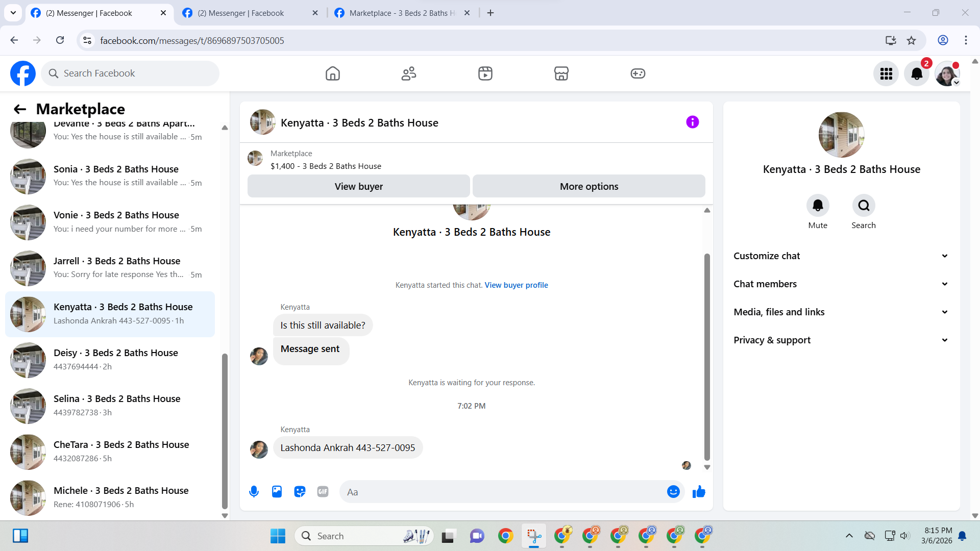The height and width of the screenshot is (551, 980).
Task: Attach a photo using the image icon
Action: [x=277, y=492]
